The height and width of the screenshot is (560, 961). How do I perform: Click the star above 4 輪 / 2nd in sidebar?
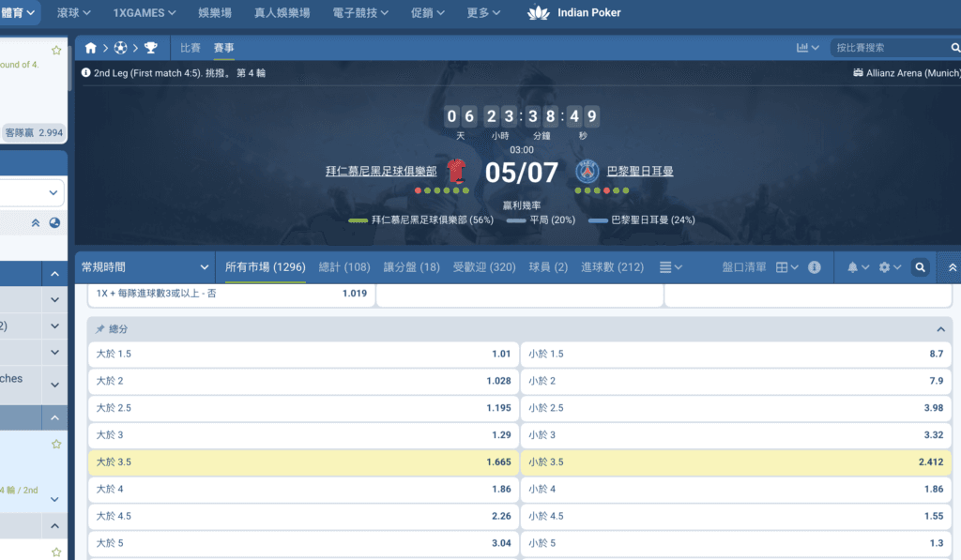[x=56, y=445]
